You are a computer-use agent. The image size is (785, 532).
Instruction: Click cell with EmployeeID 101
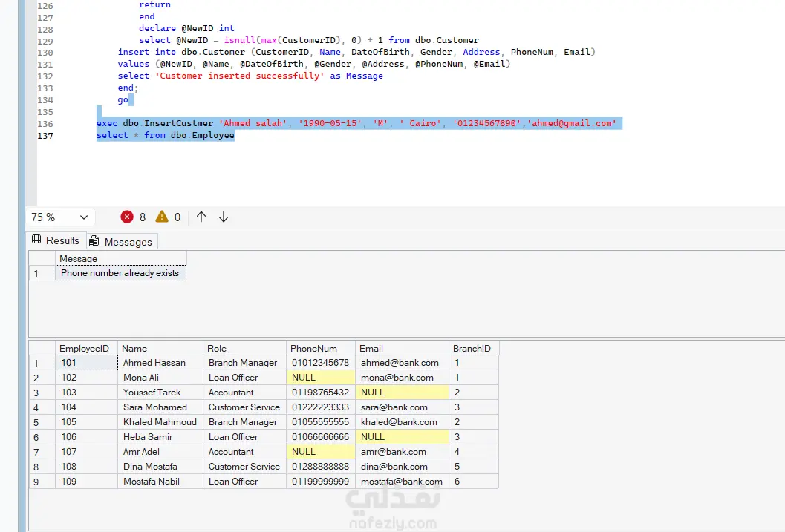coord(87,363)
